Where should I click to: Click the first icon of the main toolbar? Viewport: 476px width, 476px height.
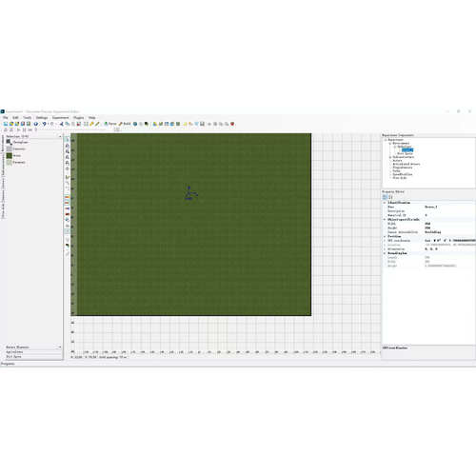click(x=6, y=124)
